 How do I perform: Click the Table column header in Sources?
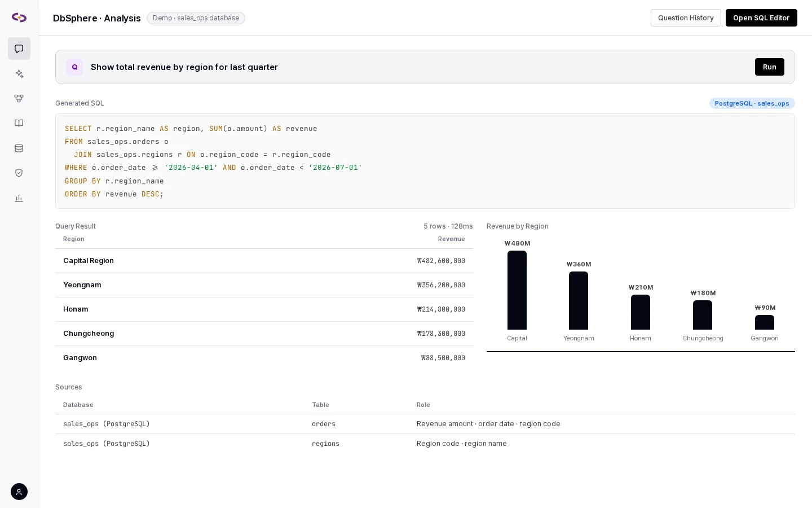click(x=320, y=405)
